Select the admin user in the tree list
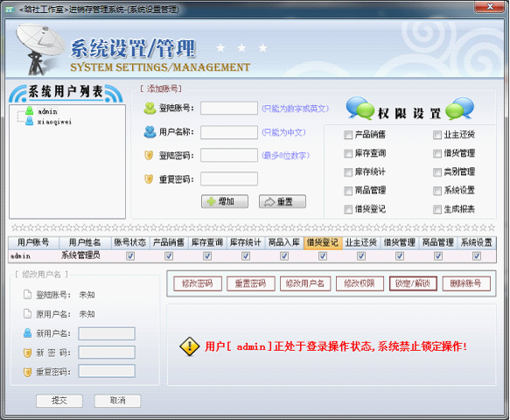Viewport: 510px width, 420px height. 47,111
